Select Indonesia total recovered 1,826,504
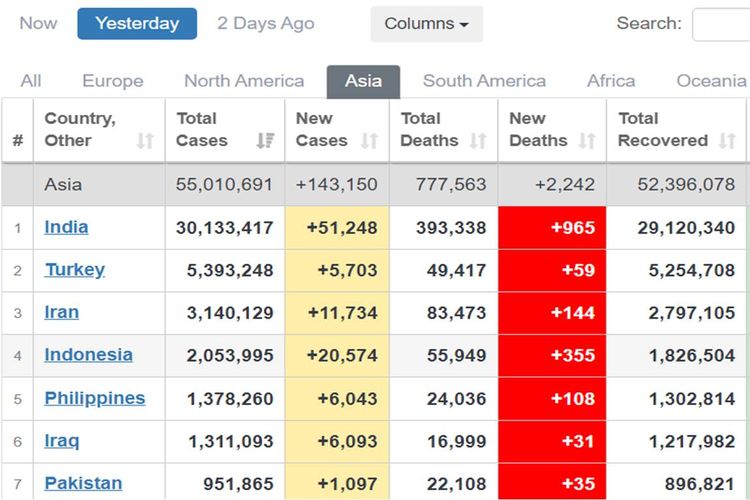Image resolution: width=750 pixels, height=500 pixels. tap(692, 356)
